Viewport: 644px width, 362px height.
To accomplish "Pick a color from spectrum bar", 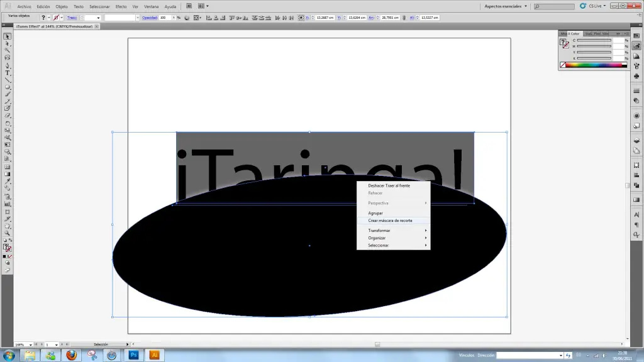I will pyautogui.click(x=594, y=65).
